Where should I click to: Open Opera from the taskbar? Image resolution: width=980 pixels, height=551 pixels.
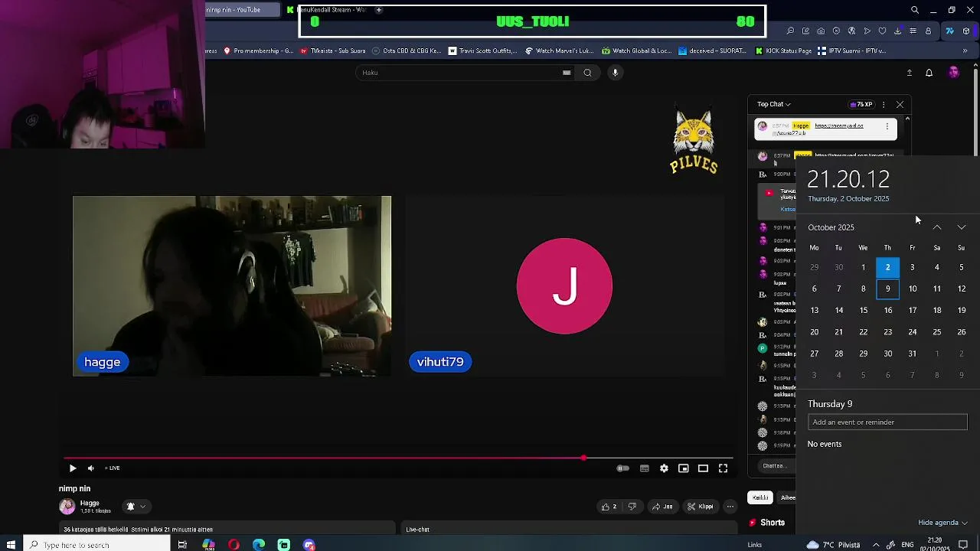(x=234, y=545)
